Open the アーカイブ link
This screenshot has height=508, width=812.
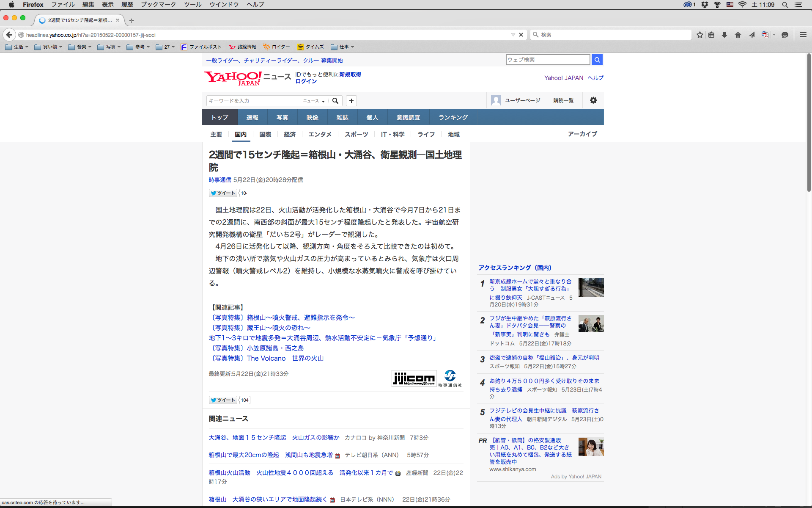(x=582, y=134)
